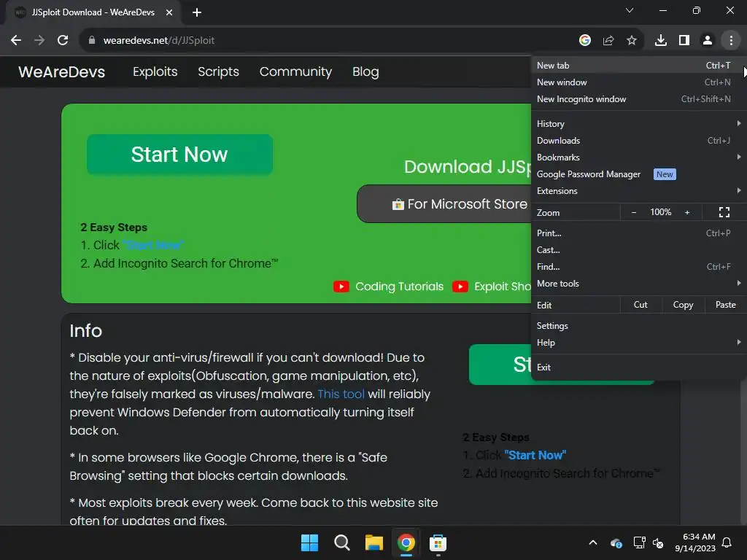747x560 pixels.
Task: Click the display/network tray icon
Action: pyautogui.click(x=639, y=542)
